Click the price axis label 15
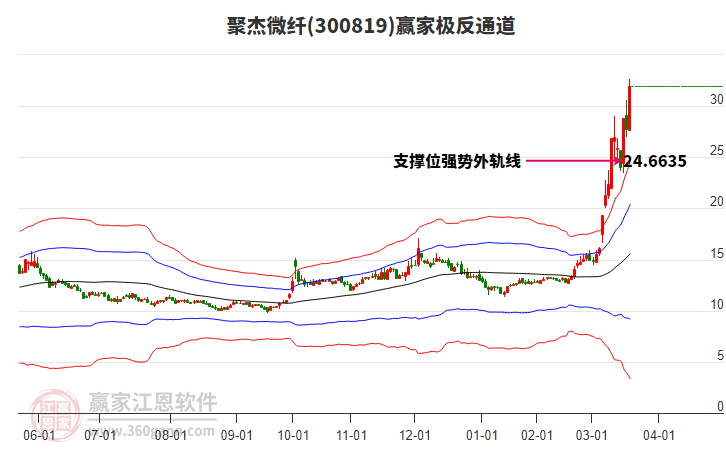 [x=717, y=254]
